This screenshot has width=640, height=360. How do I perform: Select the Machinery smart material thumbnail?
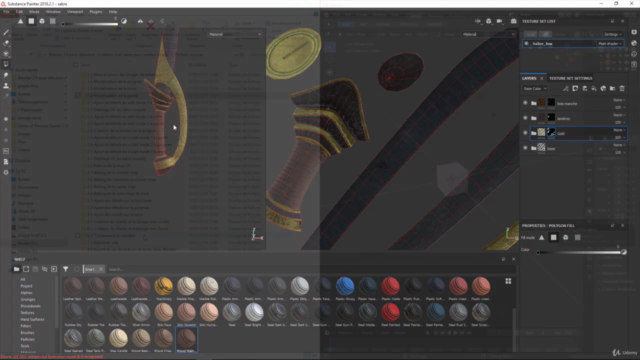(x=164, y=288)
